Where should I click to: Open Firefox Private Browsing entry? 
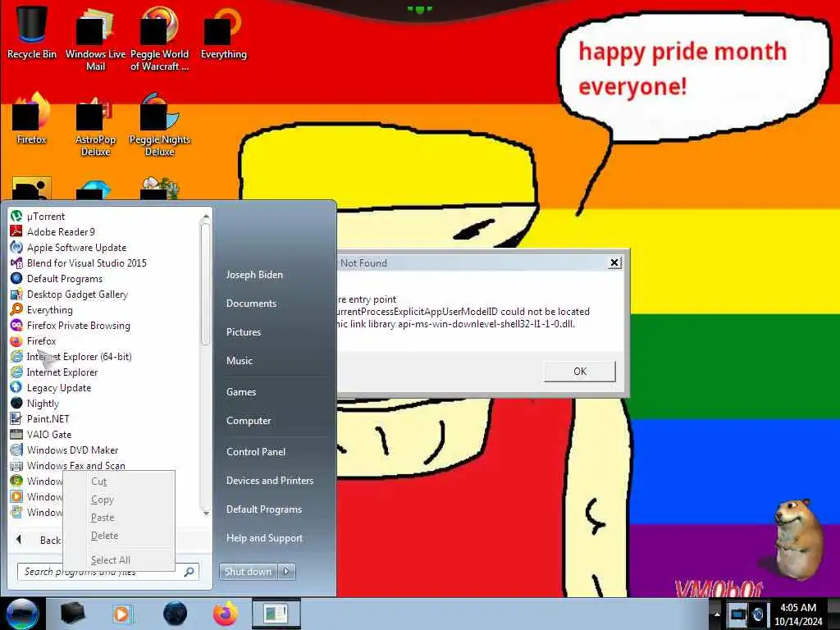coord(71,325)
